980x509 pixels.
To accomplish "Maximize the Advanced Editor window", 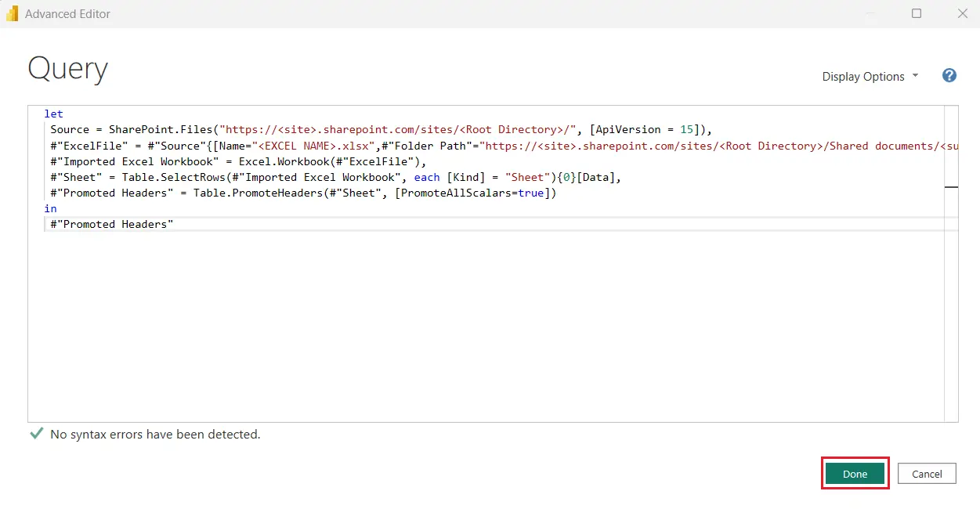I will [917, 13].
